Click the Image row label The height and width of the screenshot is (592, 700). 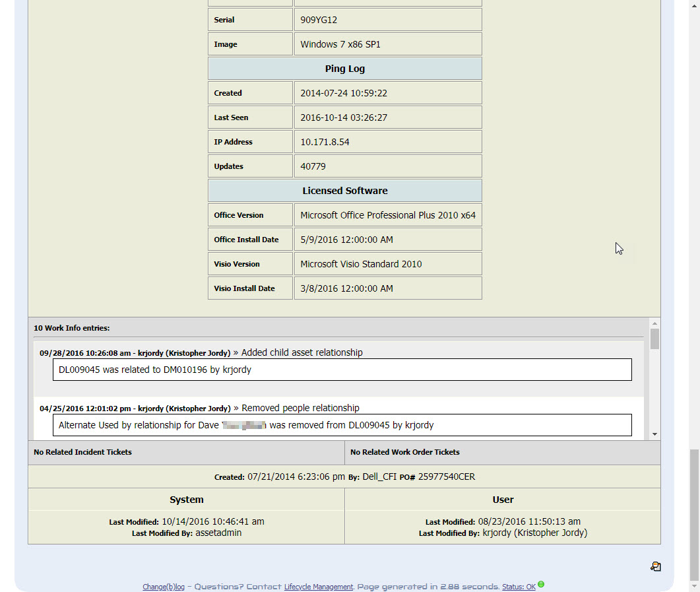[226, 44]
